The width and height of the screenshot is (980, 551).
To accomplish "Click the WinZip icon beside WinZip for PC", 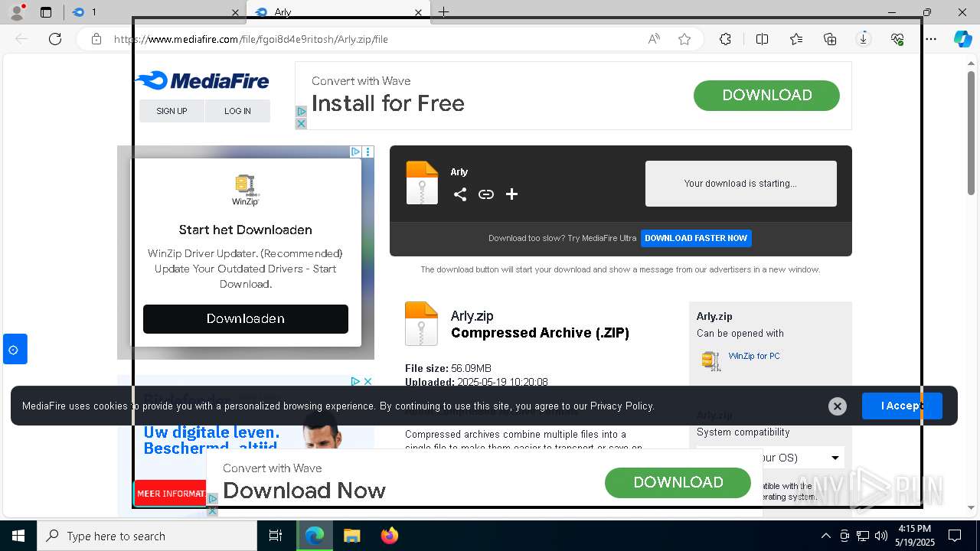I will point(711,360).
